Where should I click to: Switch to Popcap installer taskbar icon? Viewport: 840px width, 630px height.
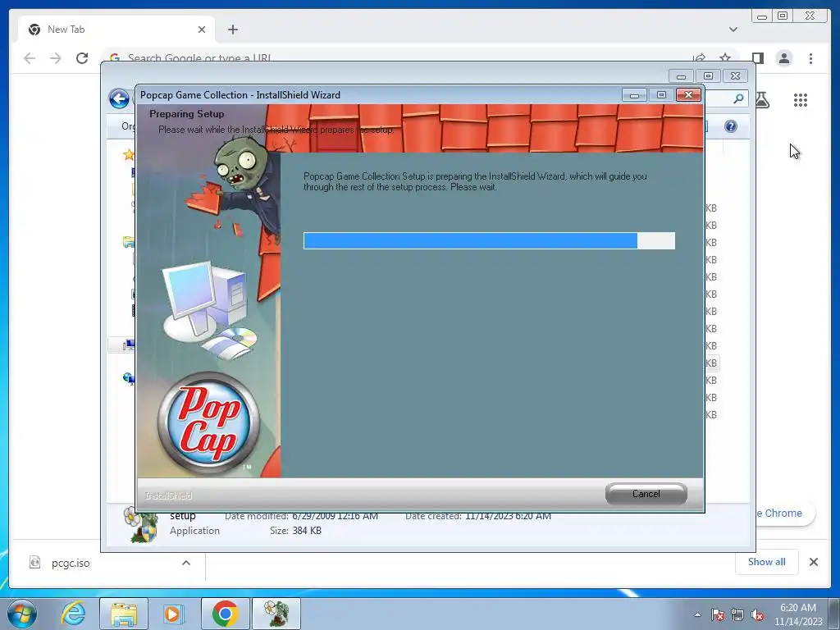click(276, 614)
